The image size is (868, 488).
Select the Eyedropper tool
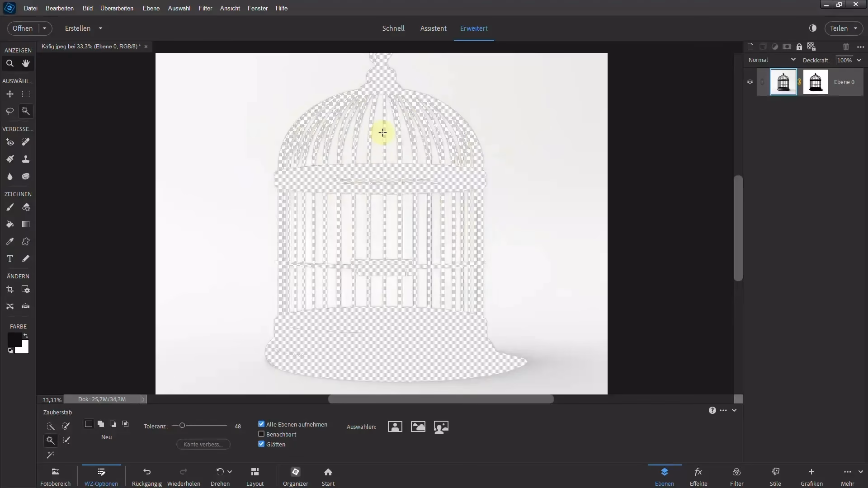tap(10, 241)
